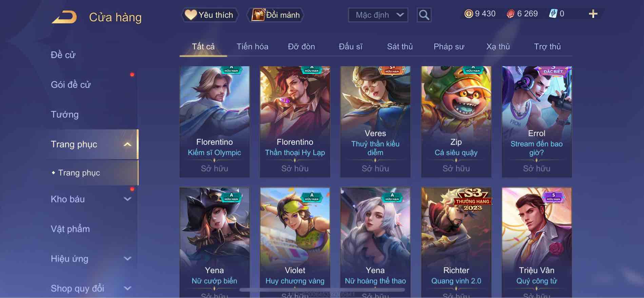Expand the Shop quy đổi section
Image resolution: width=644 pixels, height=298 pixels.
click(x=128, y=288)
